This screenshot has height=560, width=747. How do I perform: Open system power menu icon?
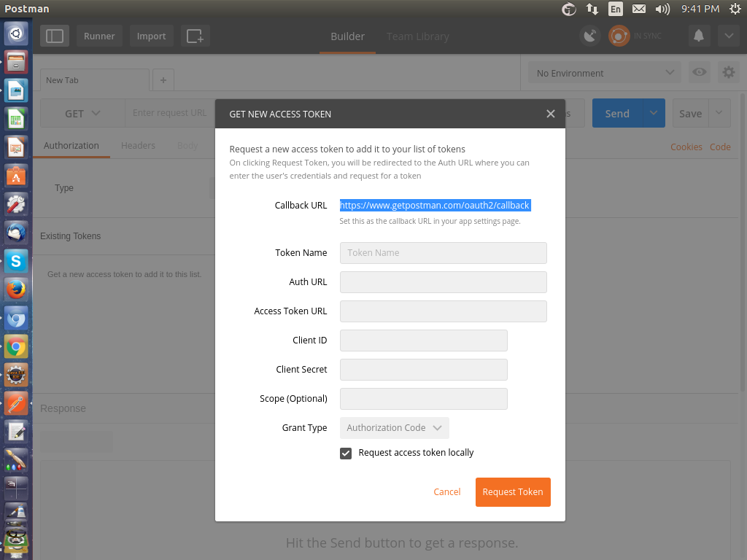(735, 9)
